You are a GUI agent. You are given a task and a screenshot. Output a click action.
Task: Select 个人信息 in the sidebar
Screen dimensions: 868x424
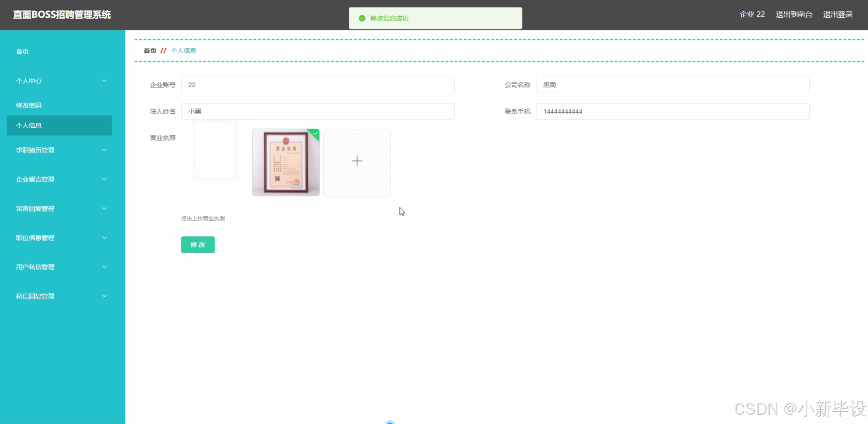(x=29, y=125)
